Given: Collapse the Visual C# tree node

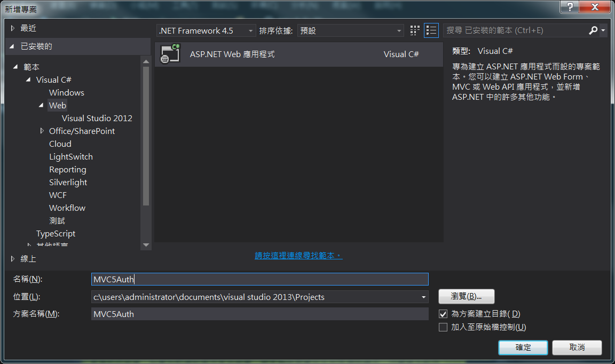Looking at the screenshot, I should [x=28, y=80].
